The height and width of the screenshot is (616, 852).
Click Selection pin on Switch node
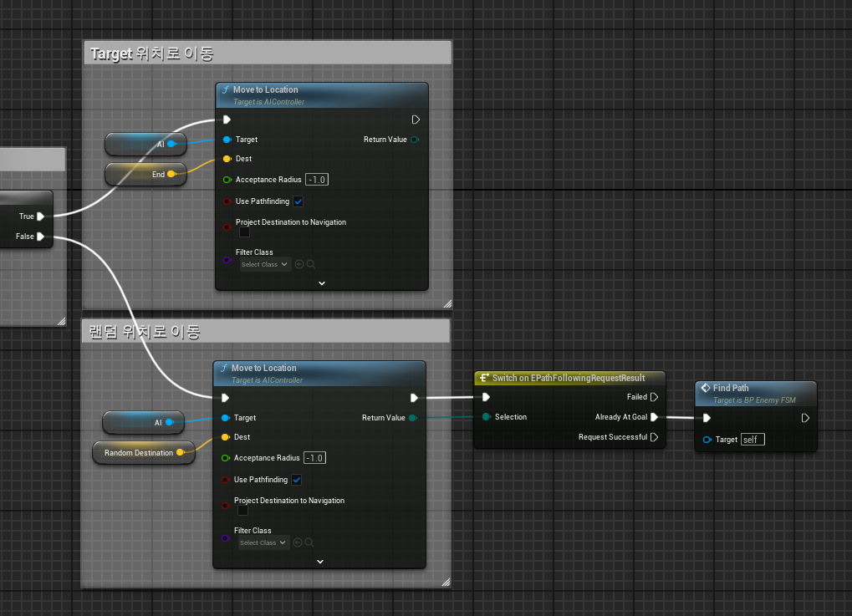487,416
